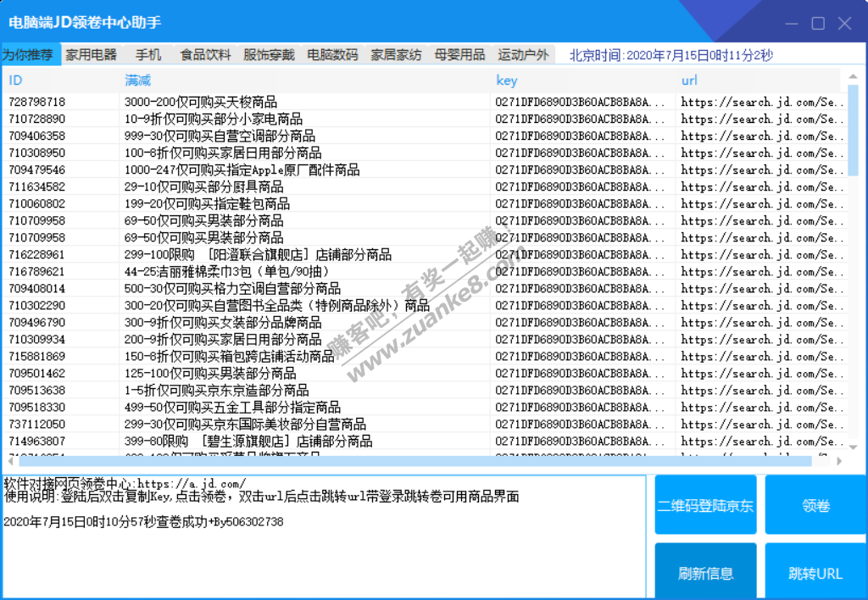Click the 跳转URL button
868x600 pixels.
(816, 571)
